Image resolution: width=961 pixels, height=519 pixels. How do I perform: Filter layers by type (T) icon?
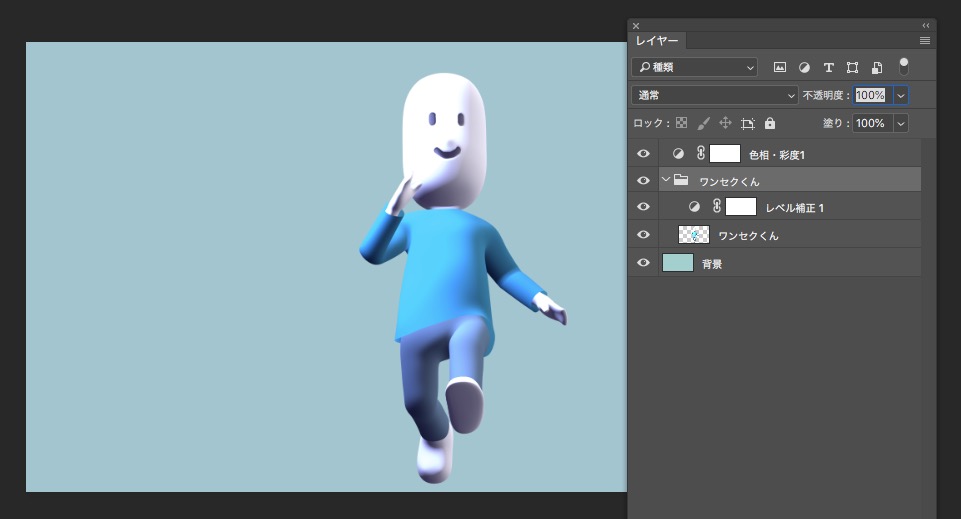(828, 68)
